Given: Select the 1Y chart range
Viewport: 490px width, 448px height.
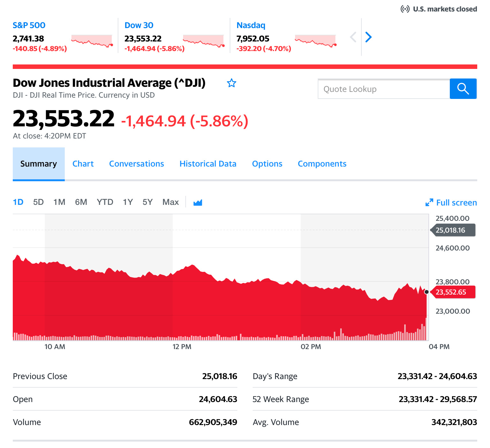Looking at the screenshot, I should (x=128, y=202).
